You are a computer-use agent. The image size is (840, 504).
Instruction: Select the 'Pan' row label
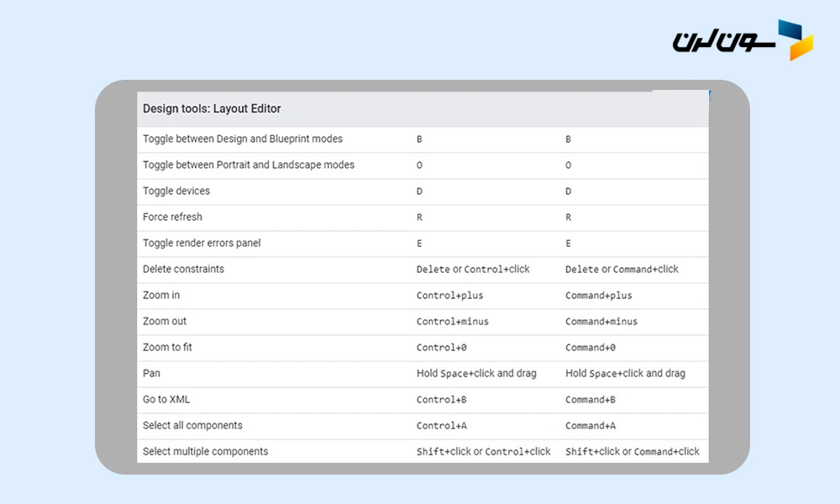click(151, 373)
